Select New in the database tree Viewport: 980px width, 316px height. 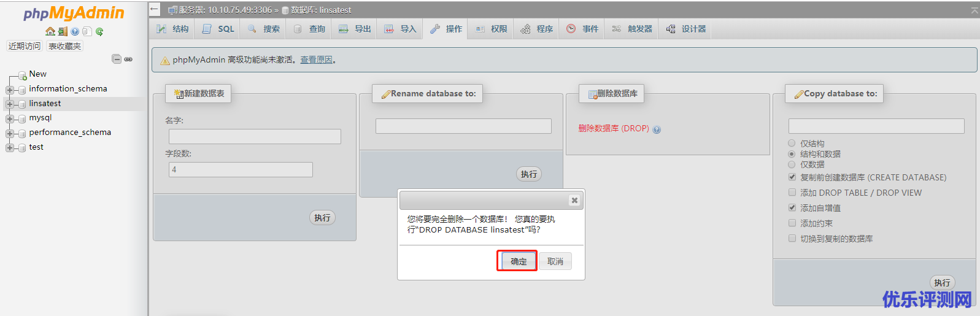point(37,74)
